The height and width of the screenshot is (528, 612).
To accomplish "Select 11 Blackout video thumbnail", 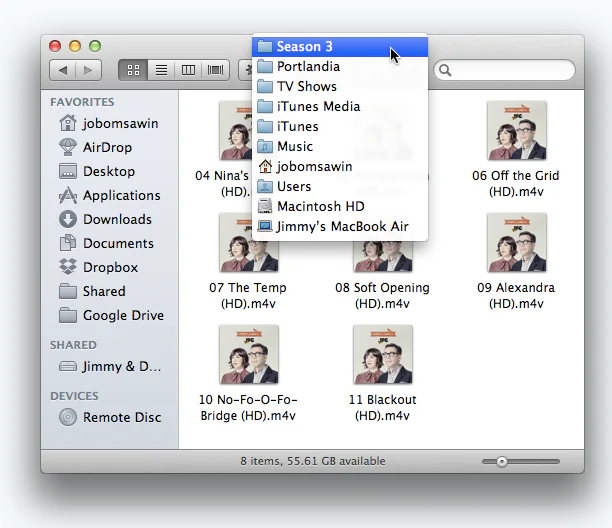I will tap(382, 354).
